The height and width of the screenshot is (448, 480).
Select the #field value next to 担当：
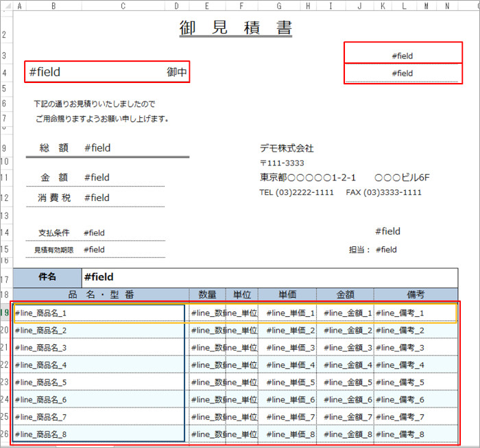click(x=386, y=250)
